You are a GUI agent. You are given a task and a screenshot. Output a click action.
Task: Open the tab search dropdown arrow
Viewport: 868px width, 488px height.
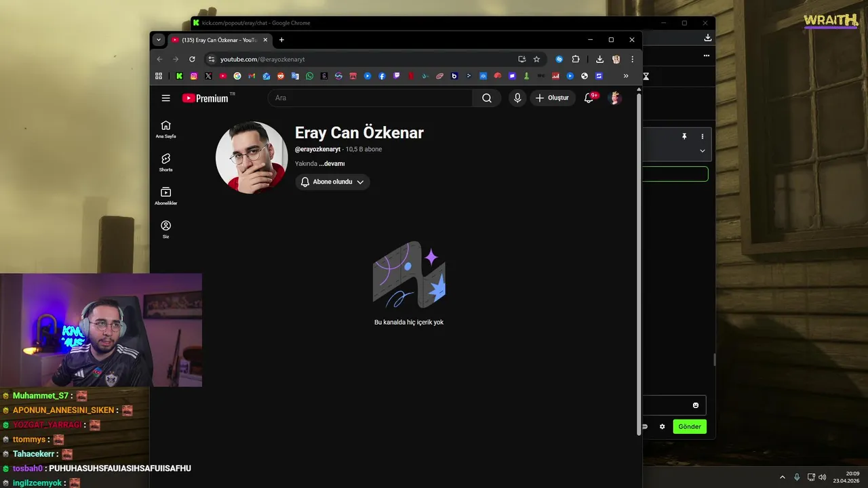[159, 40]
